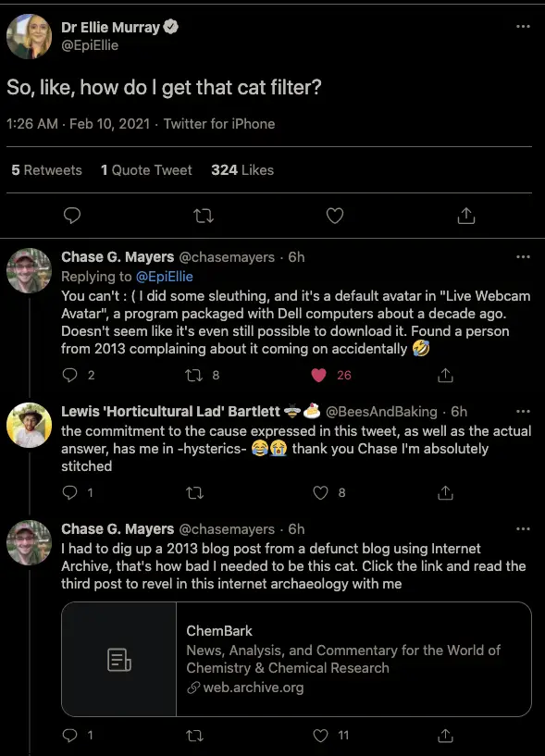Open more menu on Chase's first reply
545x756 pixels.
(x=524, y=257)
